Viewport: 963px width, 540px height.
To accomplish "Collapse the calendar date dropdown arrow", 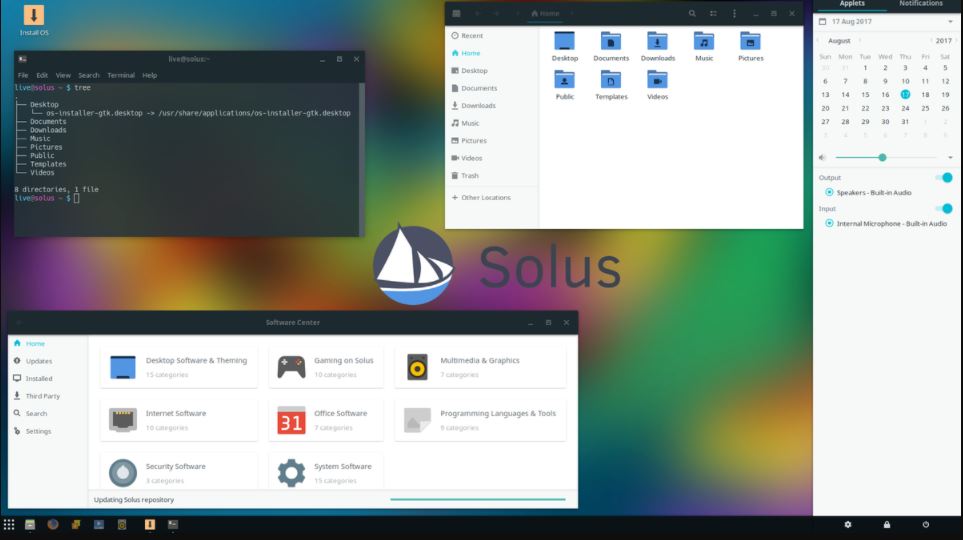I will pyautogui.click(x=950, y=22).
